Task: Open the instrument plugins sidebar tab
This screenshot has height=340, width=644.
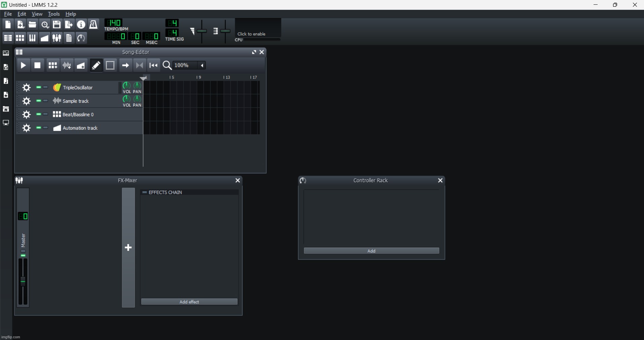Action: 6,53
